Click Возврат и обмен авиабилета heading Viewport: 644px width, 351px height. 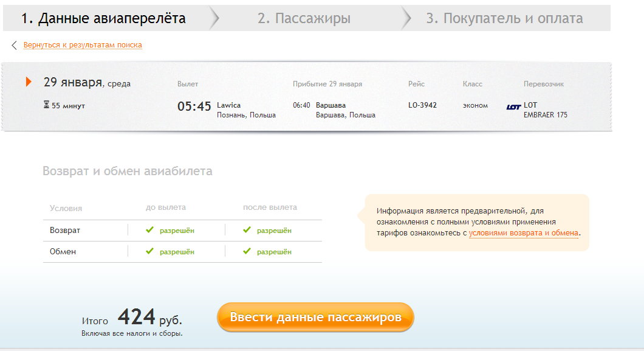(128, 171)
